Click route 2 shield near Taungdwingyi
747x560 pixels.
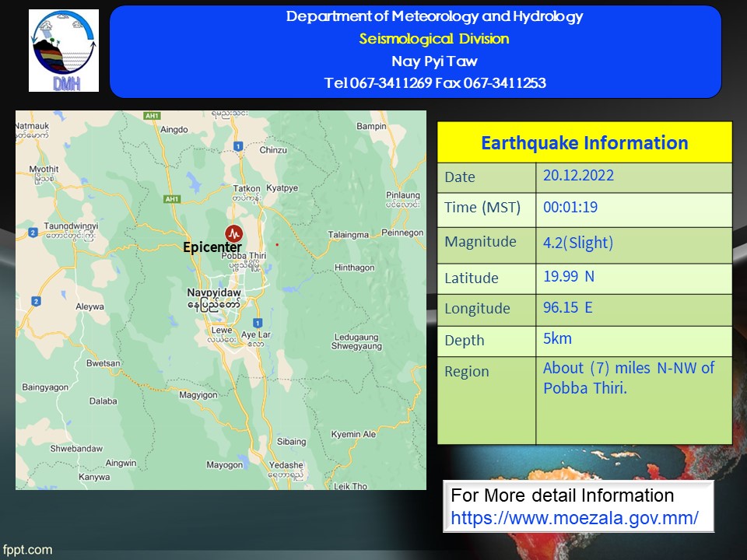pyautogui.click(x=33, y=233)
